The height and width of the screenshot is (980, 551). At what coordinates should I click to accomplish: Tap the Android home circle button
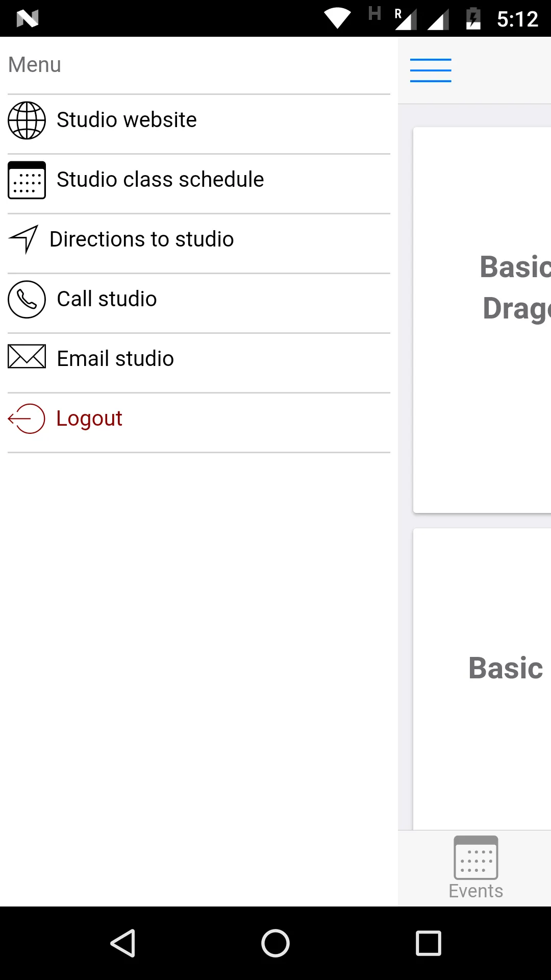pos(275,943)
